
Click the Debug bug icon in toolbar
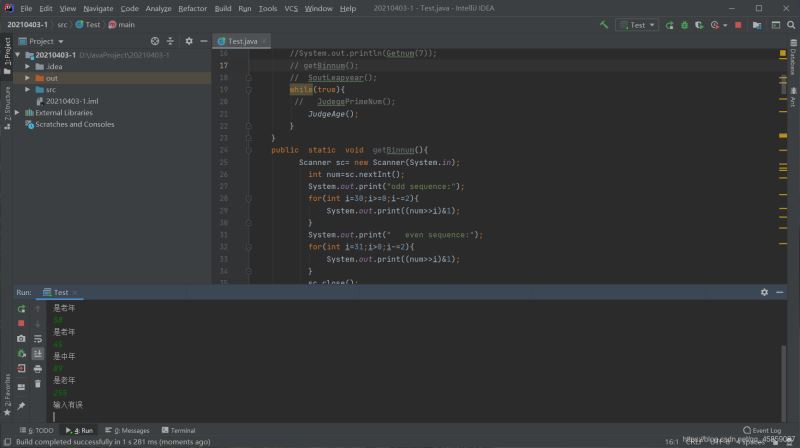point(683,24)
